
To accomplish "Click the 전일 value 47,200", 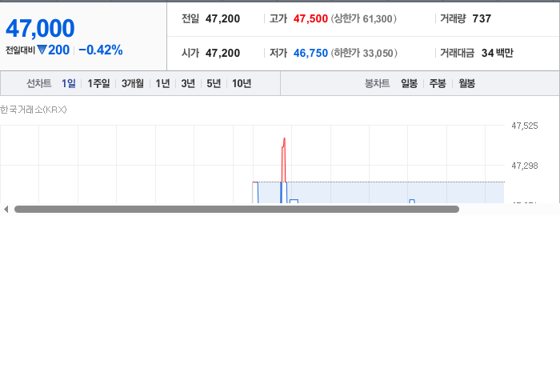I will [x=223, y=18].
